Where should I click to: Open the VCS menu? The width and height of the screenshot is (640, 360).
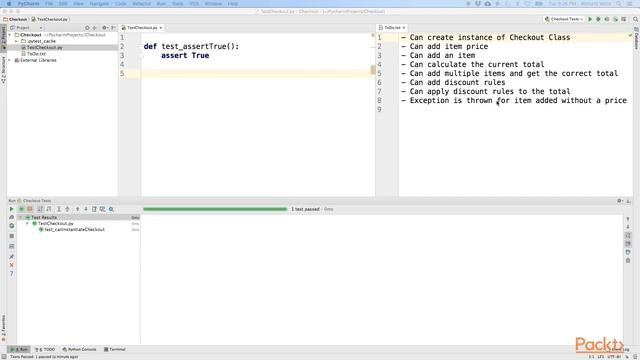coord(194,4)
